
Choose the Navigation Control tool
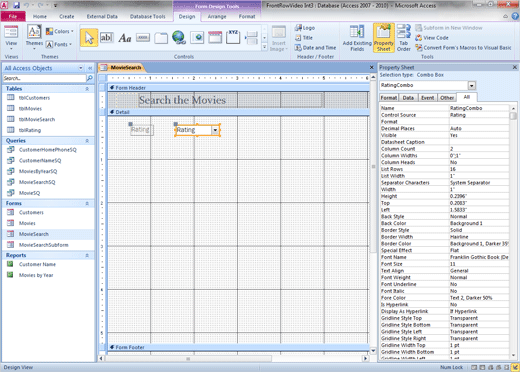215,37
